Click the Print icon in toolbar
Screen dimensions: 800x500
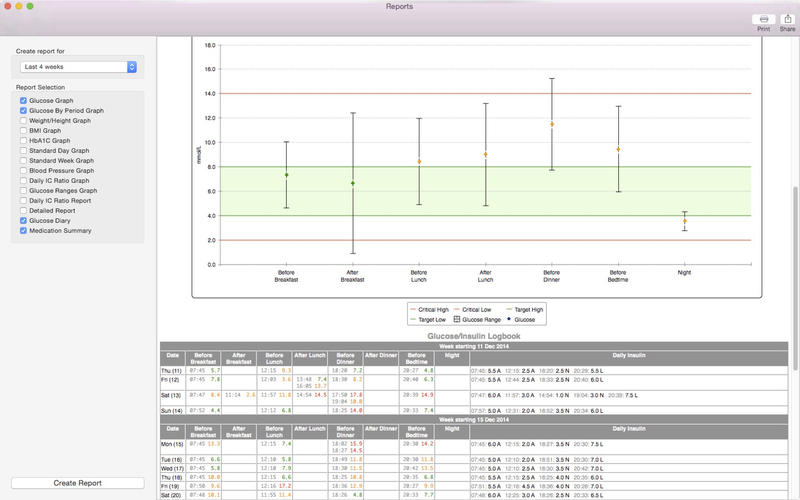click(764, 20)
